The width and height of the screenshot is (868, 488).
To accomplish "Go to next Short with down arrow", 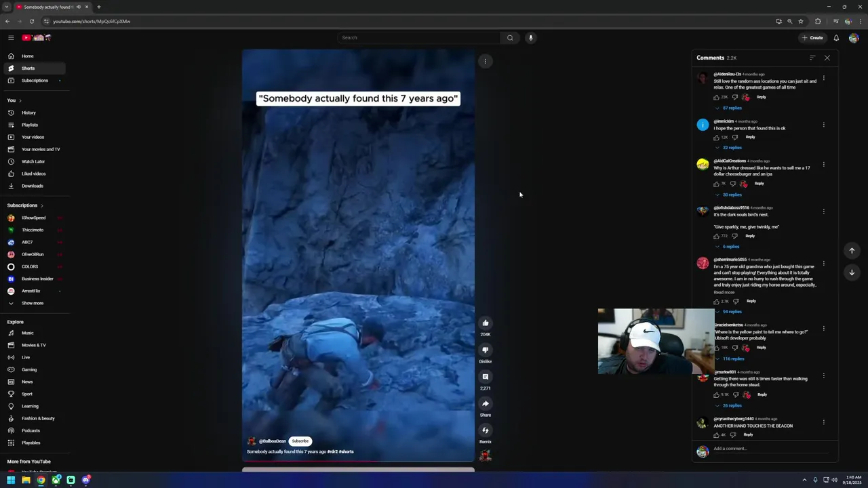I will pyautogui.click(x=852, y=272).
